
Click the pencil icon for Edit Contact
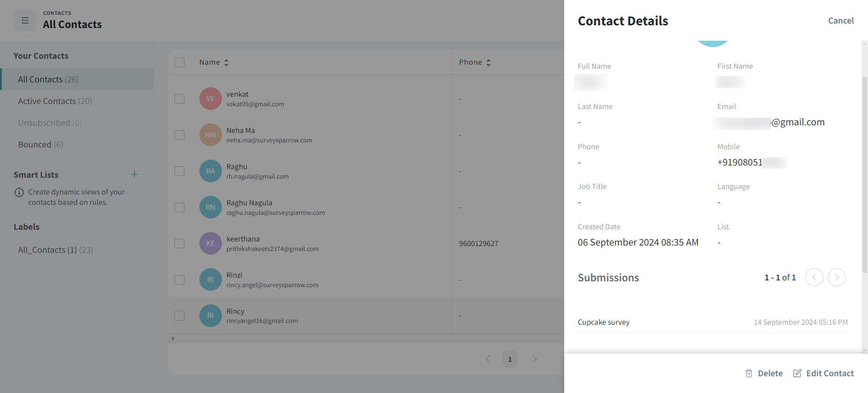coord(797,373)
